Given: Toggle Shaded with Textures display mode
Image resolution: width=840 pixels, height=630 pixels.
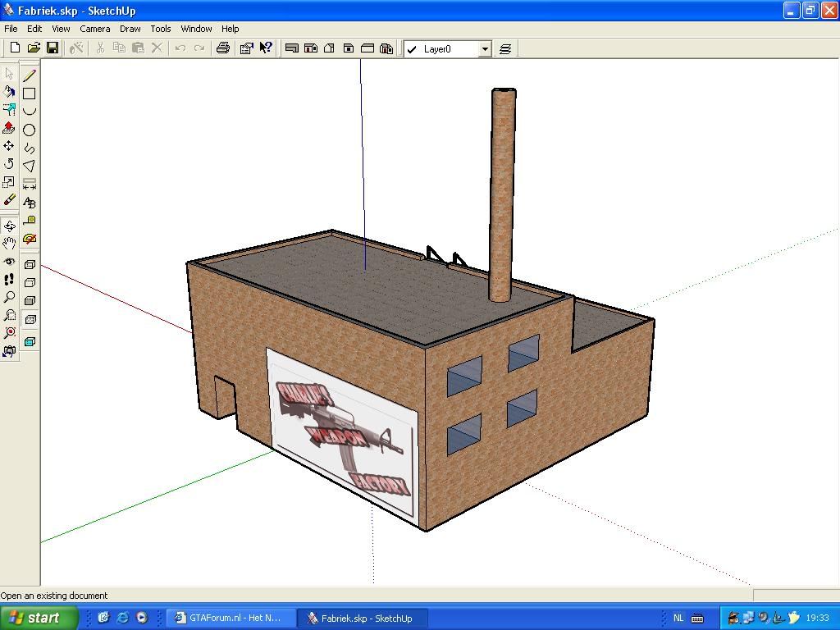Looking at the screenshot, I should pyautogui.click(x=30, y=319).
